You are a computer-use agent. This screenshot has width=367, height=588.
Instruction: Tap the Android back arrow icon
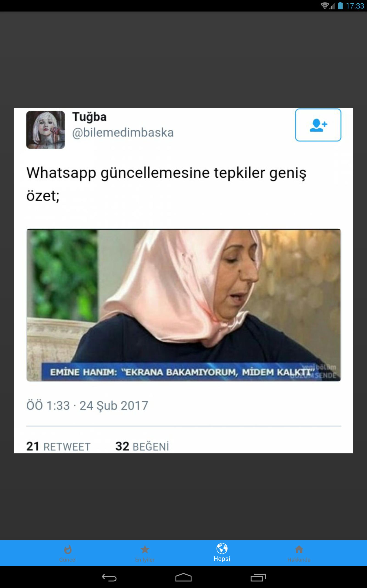(109, 578)
